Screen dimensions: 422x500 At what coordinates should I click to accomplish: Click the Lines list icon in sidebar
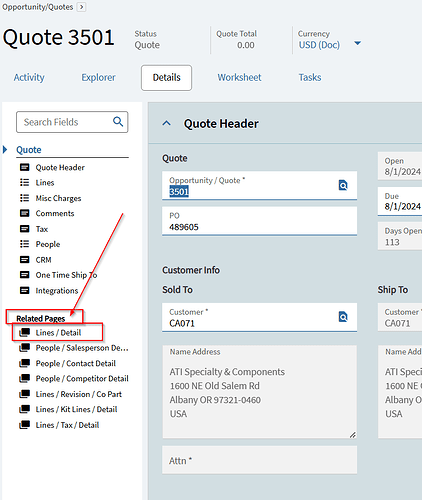25,182
